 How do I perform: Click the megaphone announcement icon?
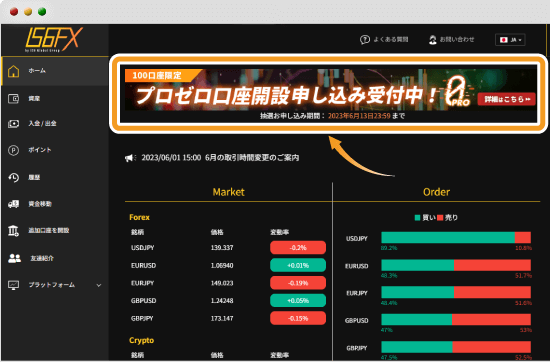[130, 158]
